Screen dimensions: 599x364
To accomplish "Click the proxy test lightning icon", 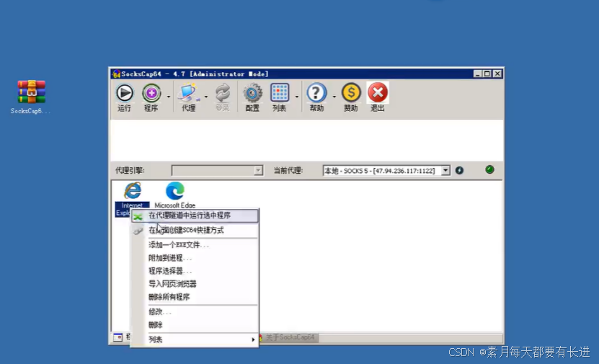I will [x=459, y=170].
